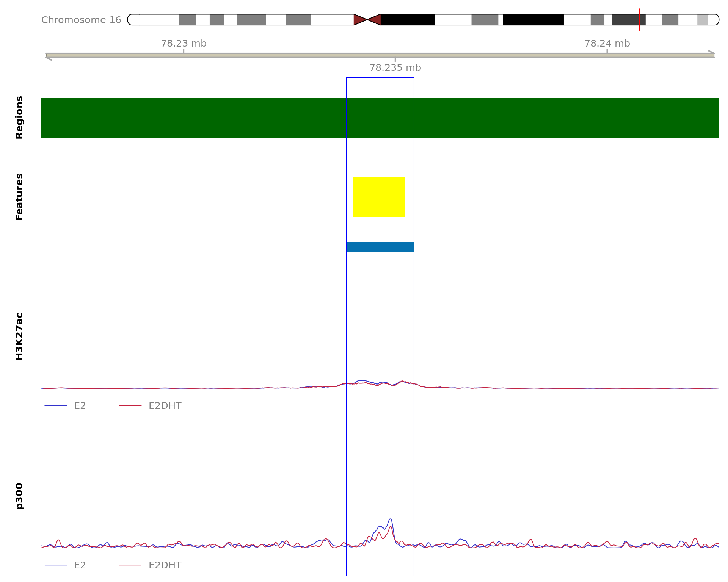
Task: Click the 78.24 mb axis label
Action: tap(607, 44)
